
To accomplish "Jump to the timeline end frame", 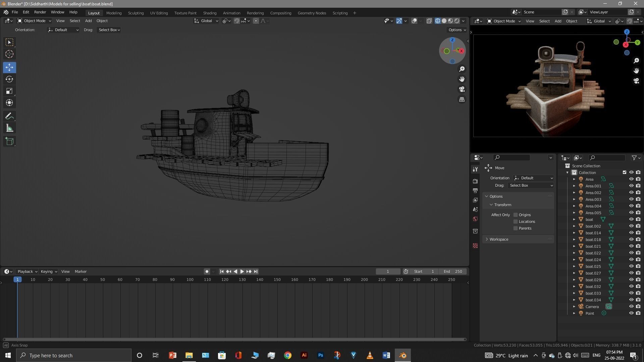I will point(256,271).
